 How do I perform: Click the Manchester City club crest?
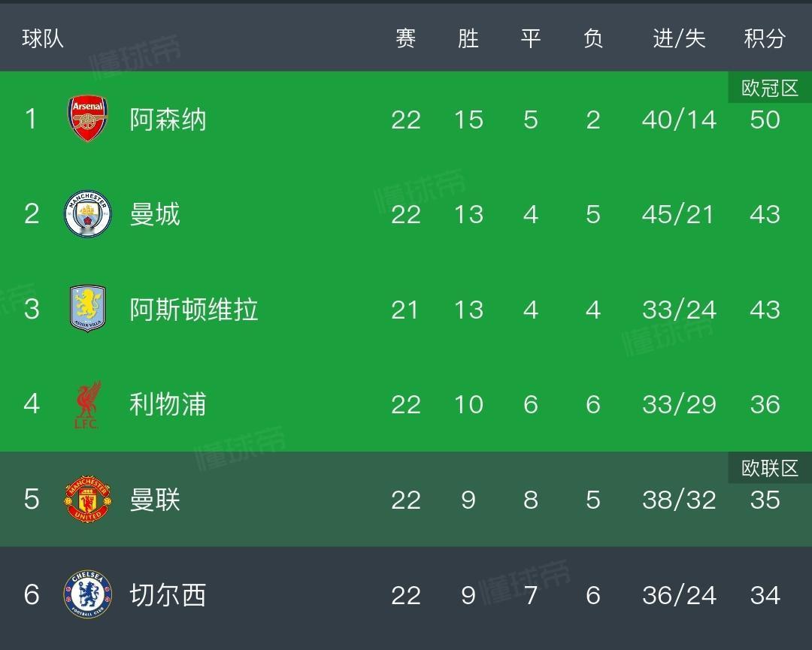[x=88, y=214]
